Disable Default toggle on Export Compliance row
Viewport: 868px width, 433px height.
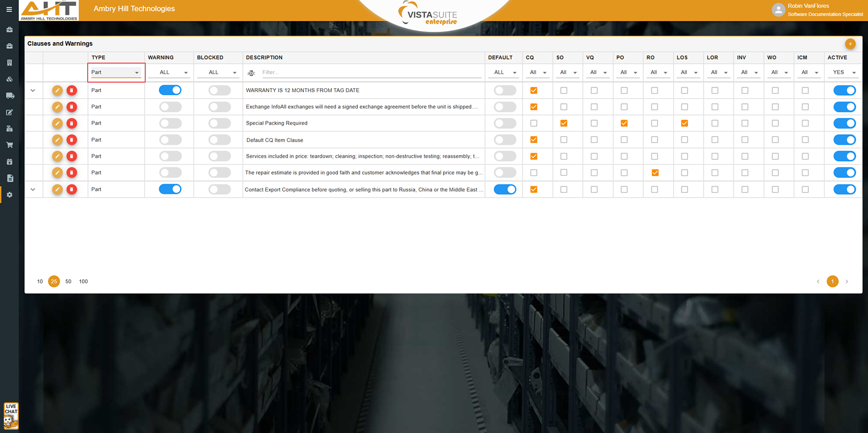(x=505, y=190)
